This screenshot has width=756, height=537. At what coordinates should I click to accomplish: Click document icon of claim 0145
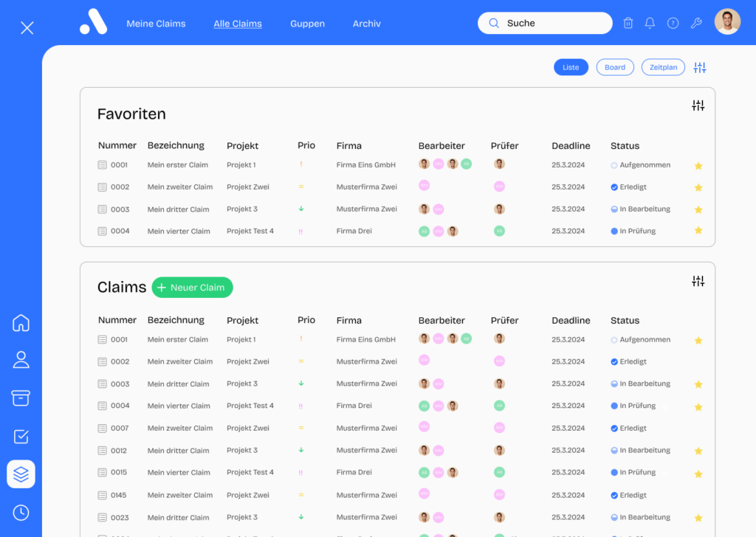[102, 495]
